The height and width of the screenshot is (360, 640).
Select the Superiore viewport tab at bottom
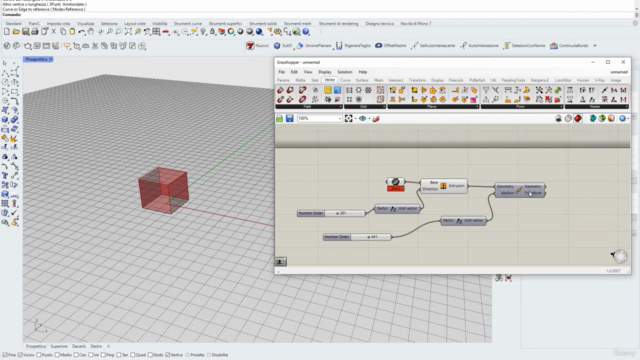[x=59, y=346]
